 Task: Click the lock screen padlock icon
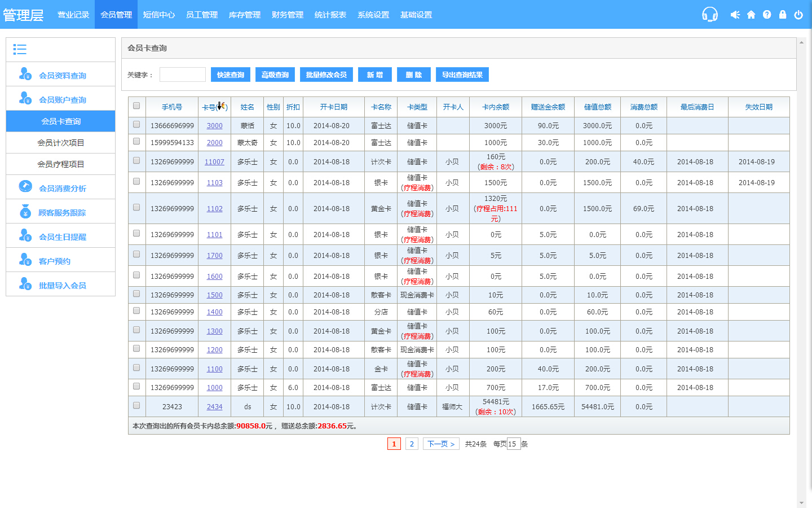(x=783, y=15)
